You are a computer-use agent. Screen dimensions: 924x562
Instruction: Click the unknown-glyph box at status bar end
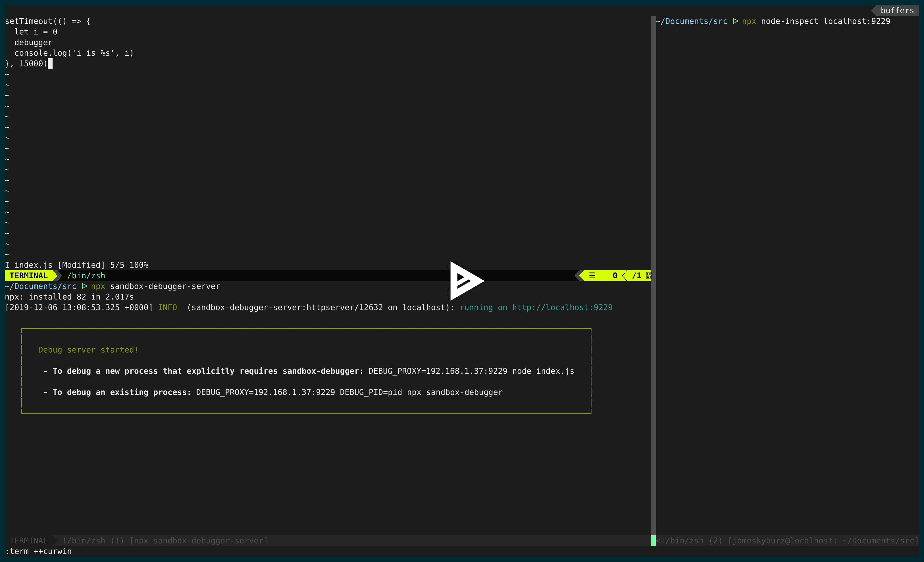coord(649,275)
